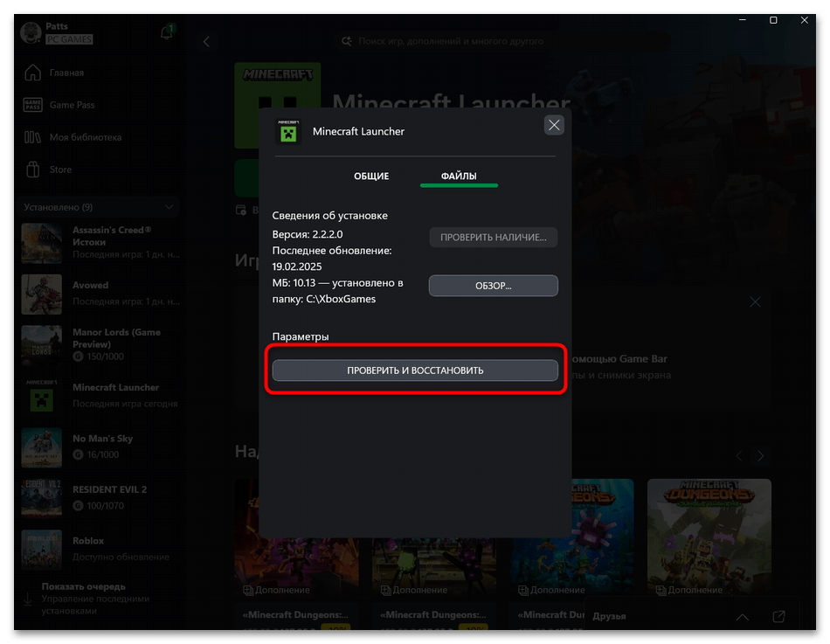Click the download queue arrow icon
830x644 pixels.
pos(28,599)
